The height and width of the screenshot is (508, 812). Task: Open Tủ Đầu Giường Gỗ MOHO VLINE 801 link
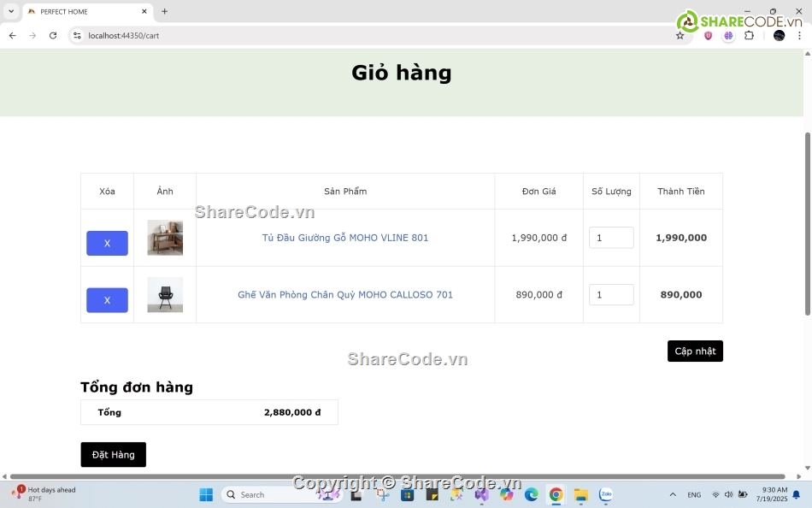tap(345, 238)
